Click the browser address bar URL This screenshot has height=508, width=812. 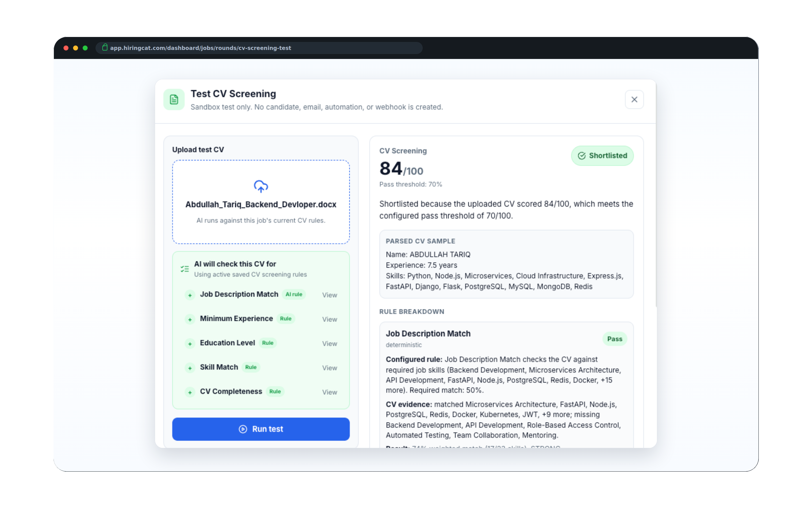(x=201, y=48)
